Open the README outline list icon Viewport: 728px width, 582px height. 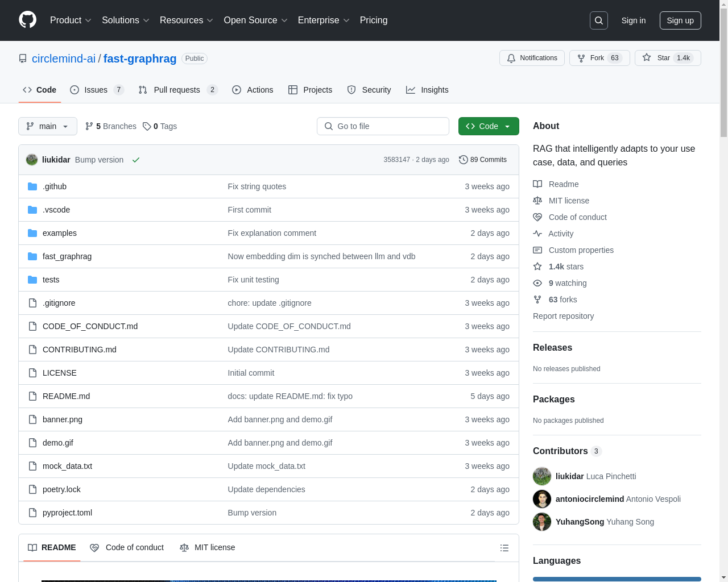(x=504, y=548)
